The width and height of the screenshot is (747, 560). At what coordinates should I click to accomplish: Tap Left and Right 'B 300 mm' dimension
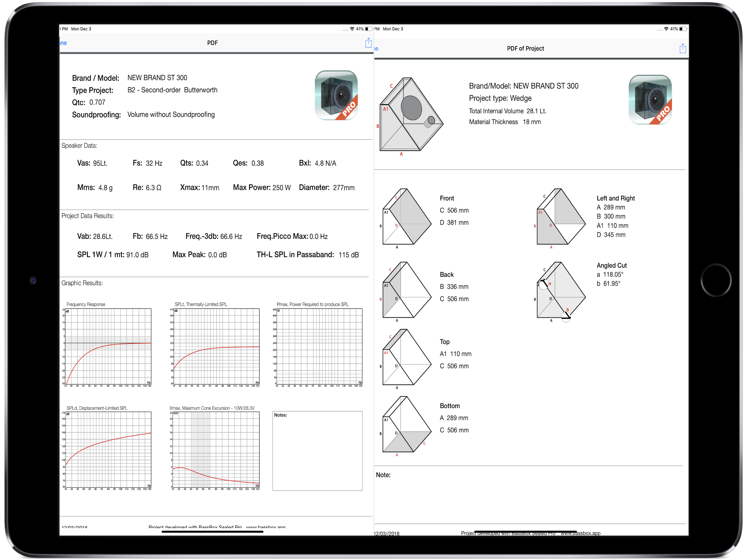611,217
